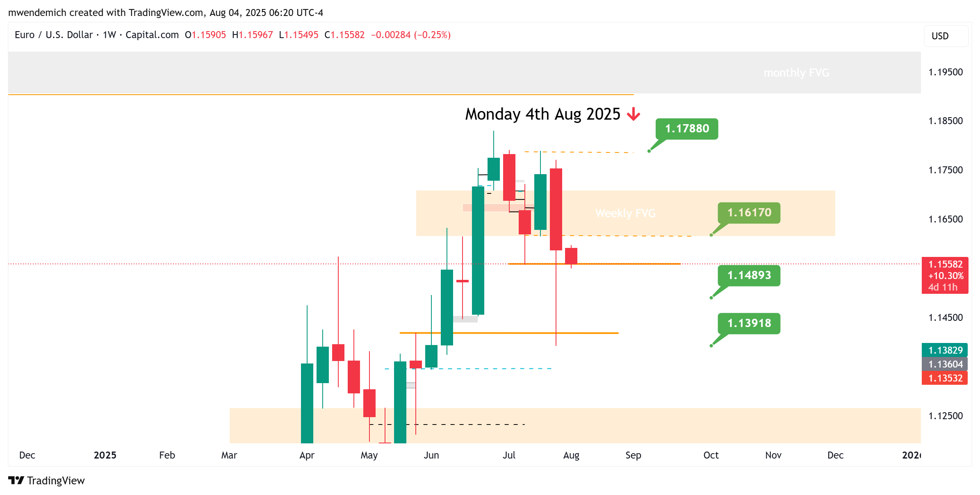Click the 1W interval in the chart legend
980x495 pixels.
pyautogui.click(x=109, y=35)
